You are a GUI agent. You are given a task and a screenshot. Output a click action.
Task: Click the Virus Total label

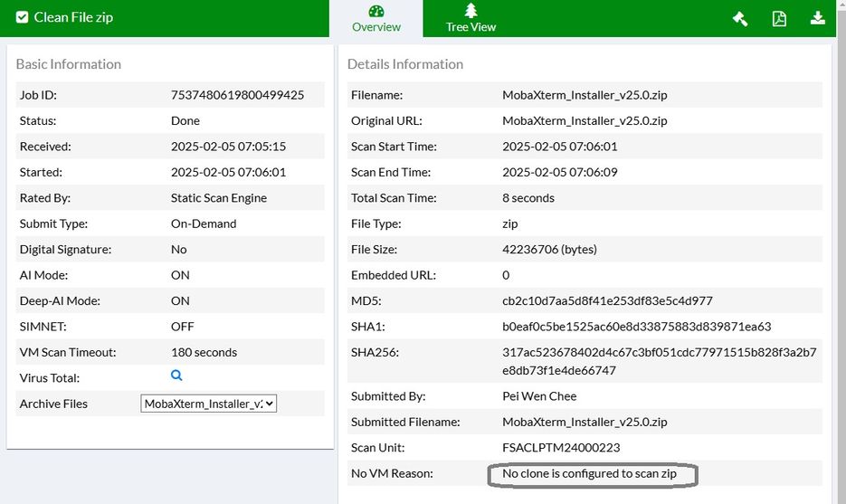(x=50, y=378)
